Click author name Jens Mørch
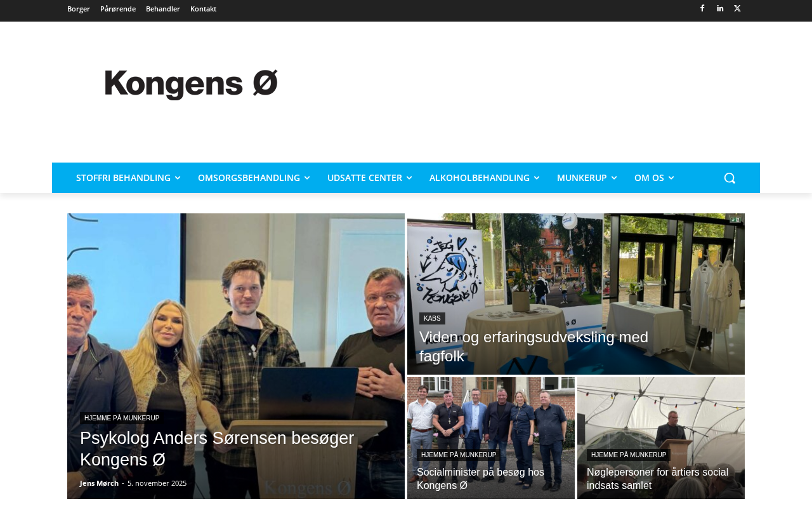The width and height of the screenshot is (812, 508). click(99, 483)
